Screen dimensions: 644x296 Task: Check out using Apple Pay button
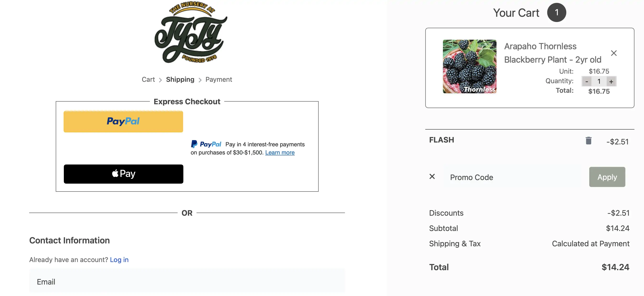pos(123,174)
